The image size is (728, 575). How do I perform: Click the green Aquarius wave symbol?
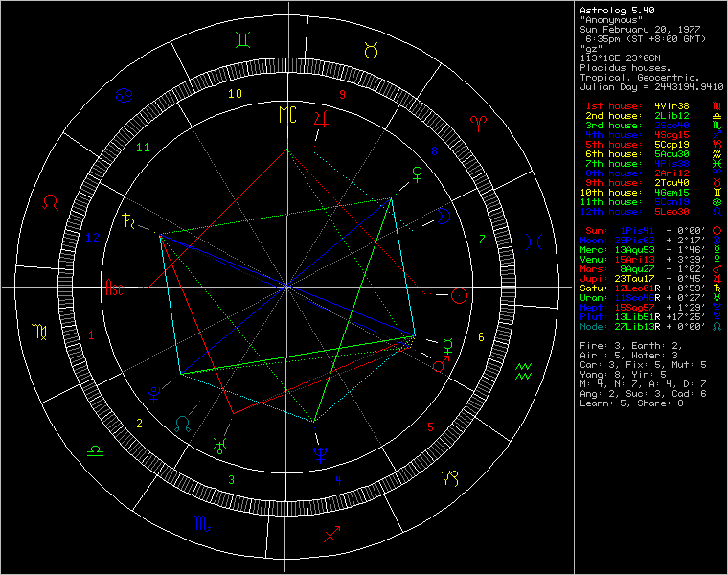(x=525, y=370)
